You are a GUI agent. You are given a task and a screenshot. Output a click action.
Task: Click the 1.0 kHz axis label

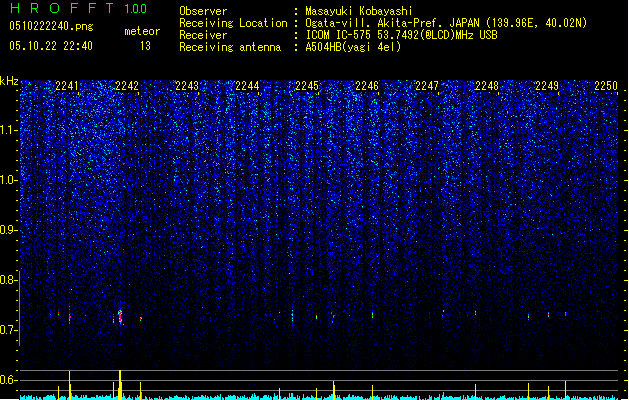(7, 180)
